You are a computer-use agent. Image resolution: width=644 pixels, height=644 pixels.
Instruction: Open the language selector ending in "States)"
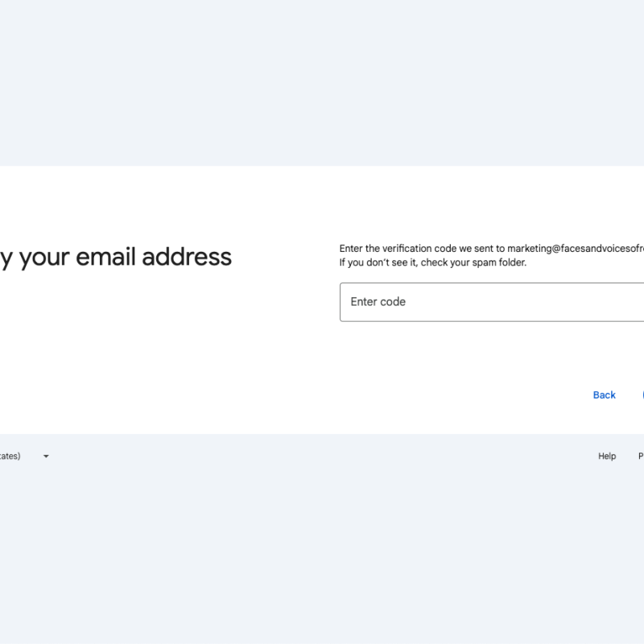click(11, 456)
